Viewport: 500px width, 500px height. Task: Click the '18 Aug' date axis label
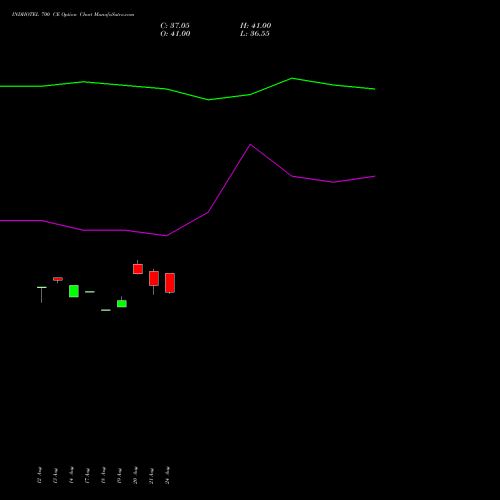coord(103,475)
